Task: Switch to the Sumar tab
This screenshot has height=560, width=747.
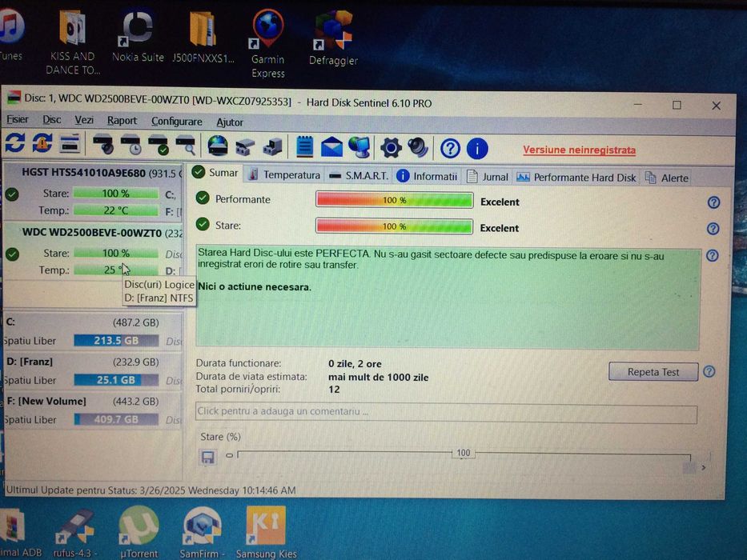Action: click(215, 173)
